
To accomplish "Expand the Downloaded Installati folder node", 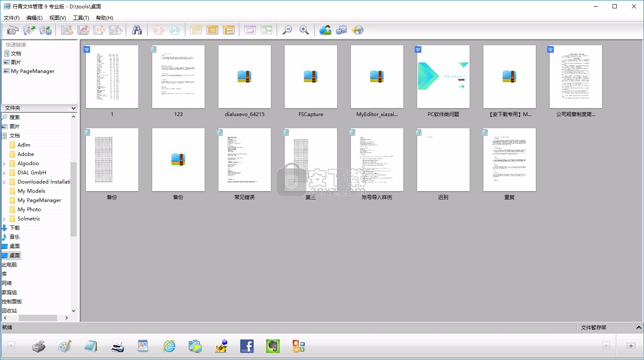I will 4,182.
